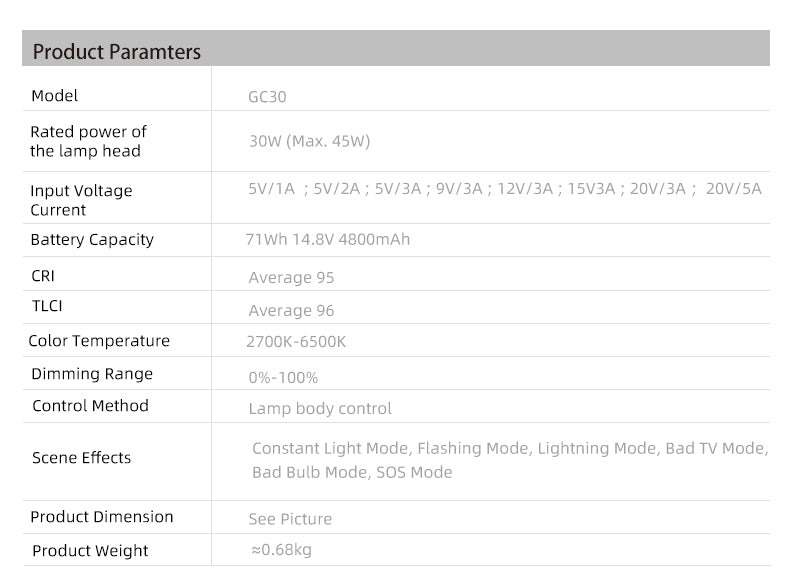Click the Average 95 value
The image size is (790, 586).
click(291, 278)
